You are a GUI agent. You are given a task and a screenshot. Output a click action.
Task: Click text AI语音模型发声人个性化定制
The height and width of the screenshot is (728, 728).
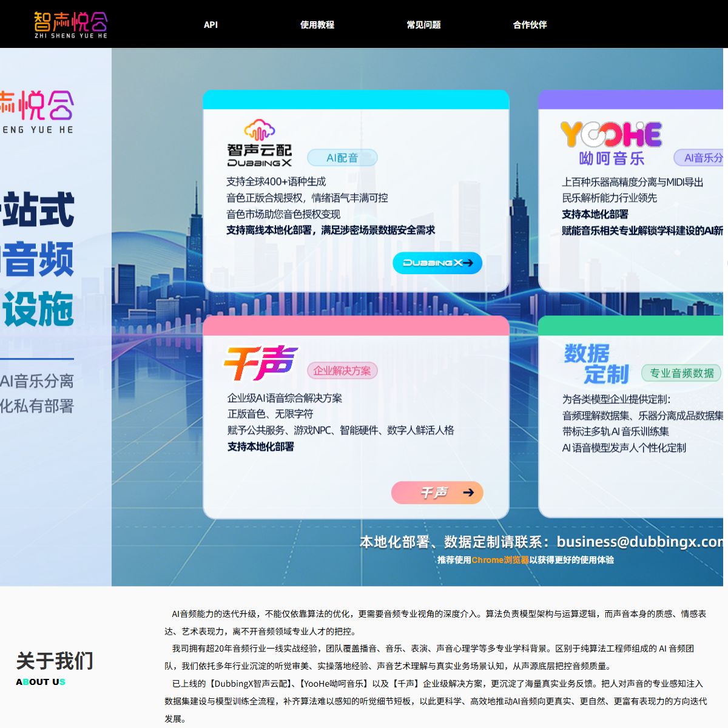click(x=624, y=448)
